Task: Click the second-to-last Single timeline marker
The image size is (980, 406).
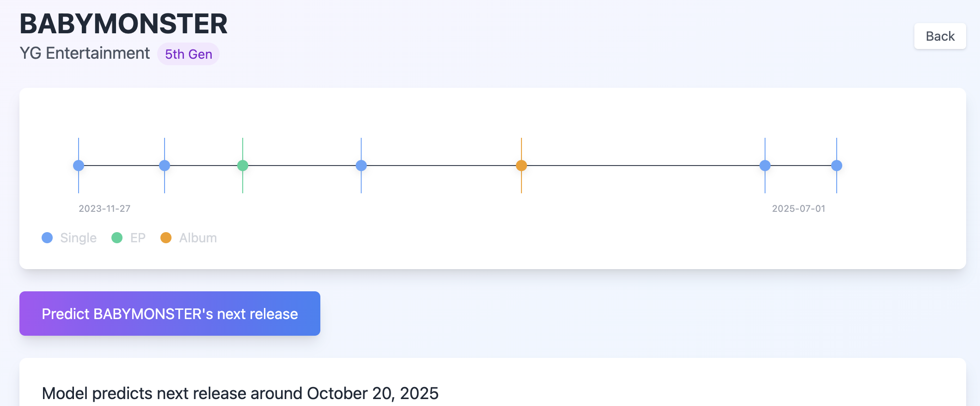Action: coord(765,166)
